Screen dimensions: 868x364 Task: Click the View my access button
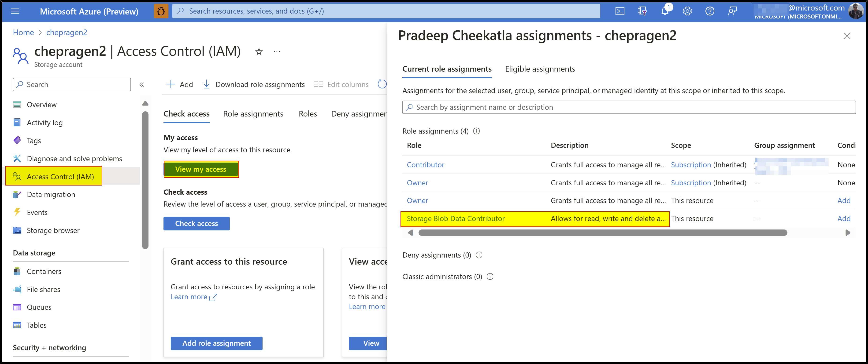tap(201, 169)
